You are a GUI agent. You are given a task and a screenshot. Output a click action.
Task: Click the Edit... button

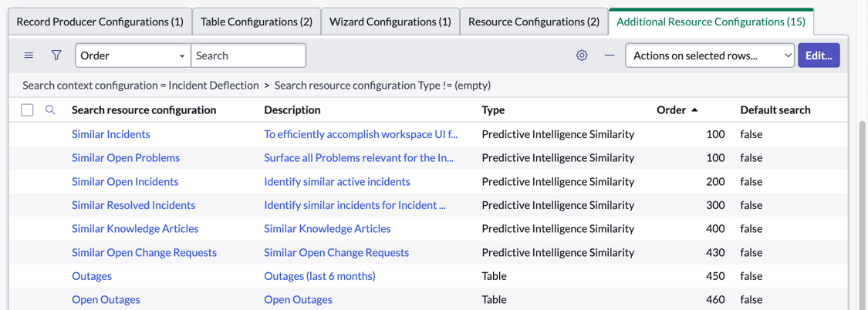click(x=819, y=56)
